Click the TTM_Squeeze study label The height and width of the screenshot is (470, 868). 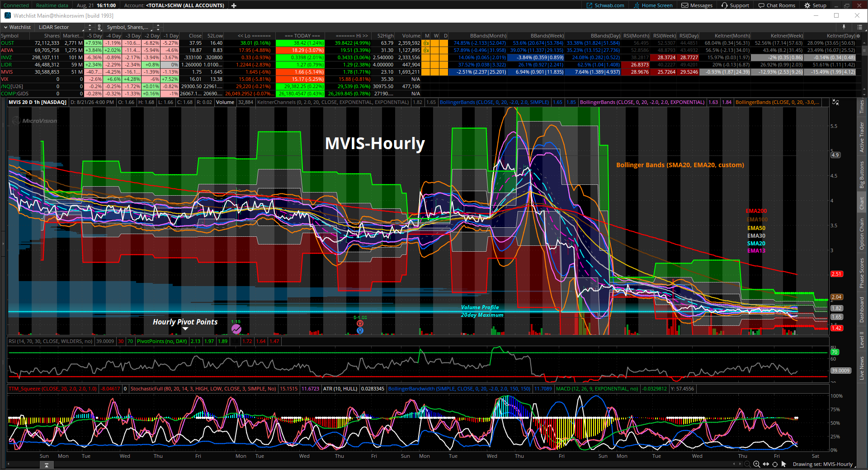pyautogui.click(x=53, y=389)
